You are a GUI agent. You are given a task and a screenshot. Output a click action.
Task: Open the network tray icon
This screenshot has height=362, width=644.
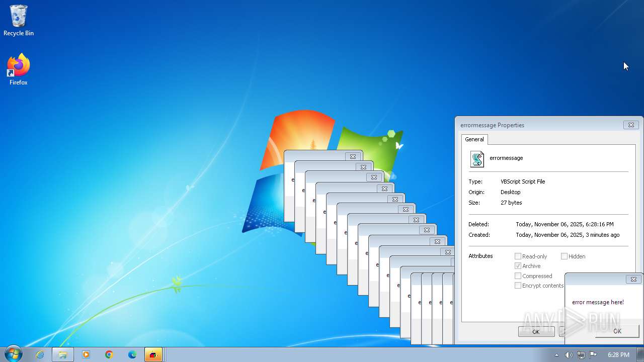581,355
